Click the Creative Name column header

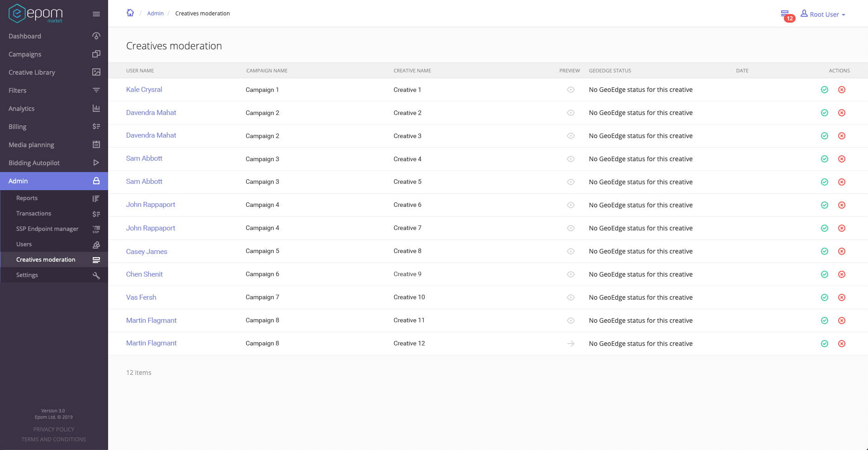[x=412, y=71]
